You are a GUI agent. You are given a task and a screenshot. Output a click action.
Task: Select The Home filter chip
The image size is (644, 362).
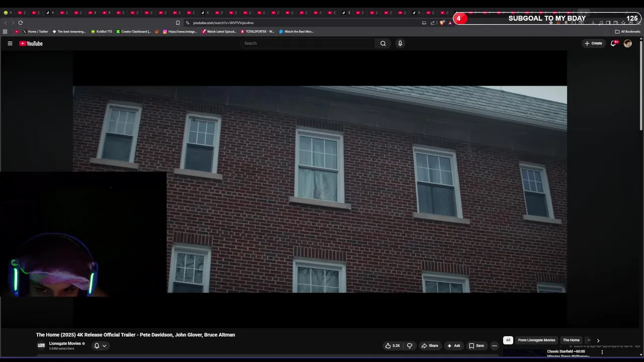coord(571,340)
